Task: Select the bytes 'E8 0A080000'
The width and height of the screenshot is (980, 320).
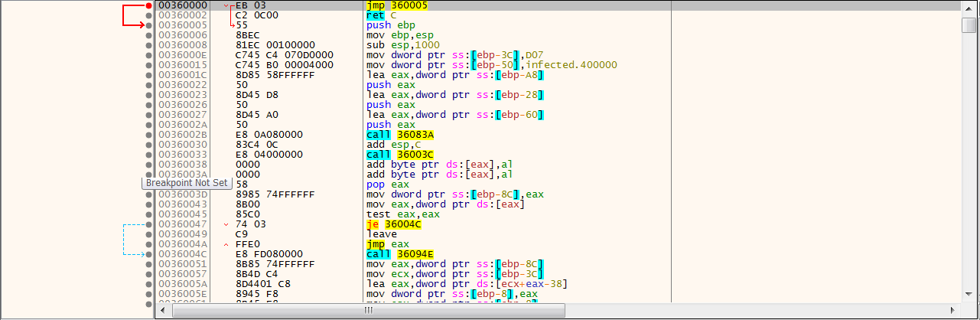Action: tap(269, 135)
